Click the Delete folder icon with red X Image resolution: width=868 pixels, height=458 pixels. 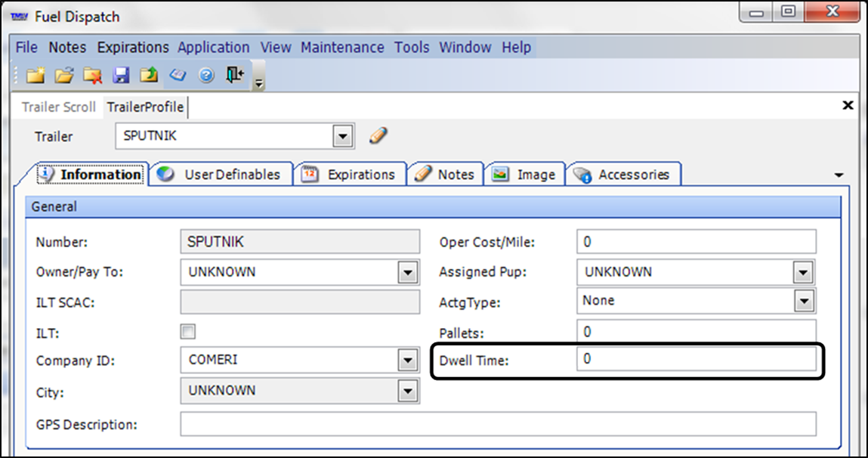click(93, 76)
